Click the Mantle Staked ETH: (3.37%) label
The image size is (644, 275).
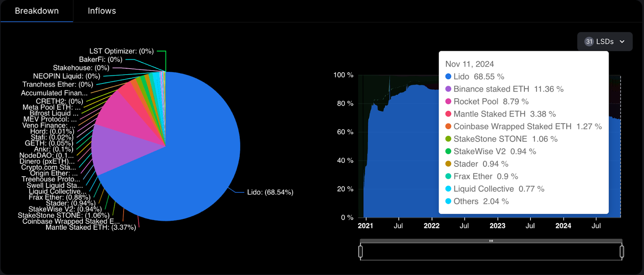point(91,227)
